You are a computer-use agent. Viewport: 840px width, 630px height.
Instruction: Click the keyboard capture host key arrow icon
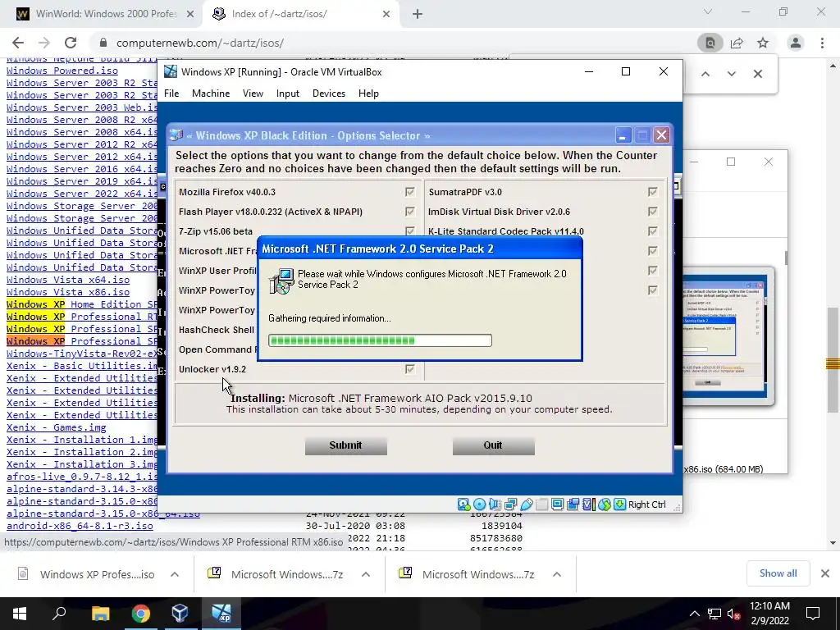pyautogui.click(x=620, y=504)
